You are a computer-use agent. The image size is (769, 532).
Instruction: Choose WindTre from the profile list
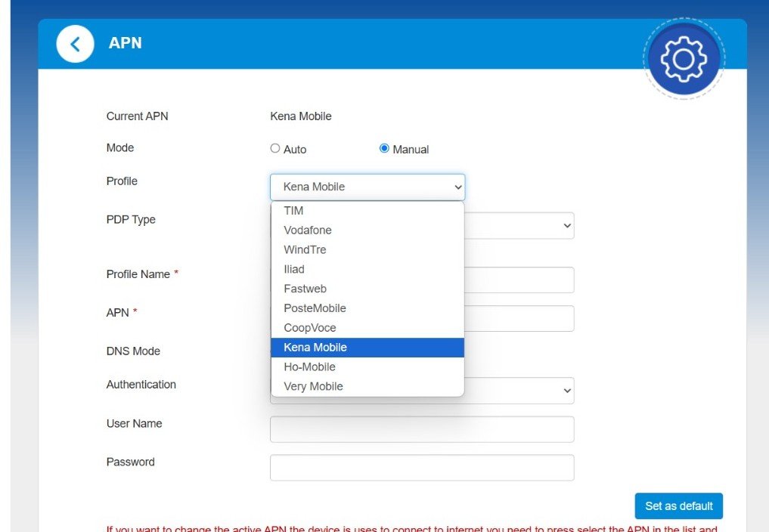[x=367, y=250]
